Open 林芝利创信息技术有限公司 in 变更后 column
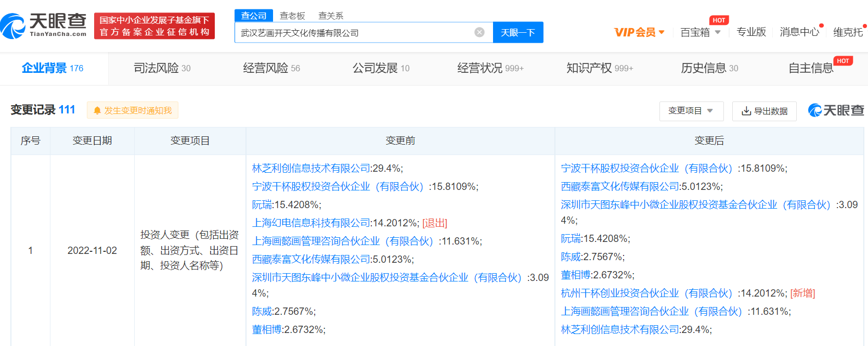Image resolution: width=868 pixels, height=346 pixels. tap(620, 329)
